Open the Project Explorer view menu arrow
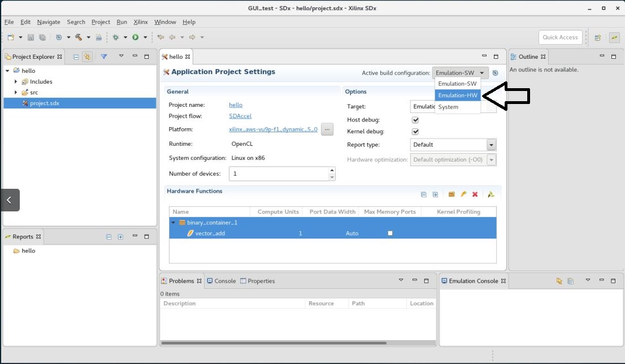Viewport: 625px width, 364px height. point(121,56)
